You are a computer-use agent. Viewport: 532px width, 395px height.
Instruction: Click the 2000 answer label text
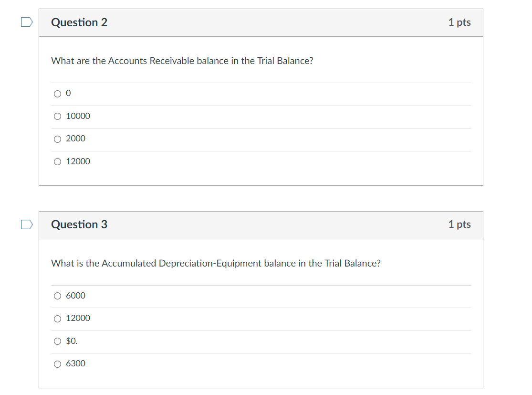(x=75, y=139)
